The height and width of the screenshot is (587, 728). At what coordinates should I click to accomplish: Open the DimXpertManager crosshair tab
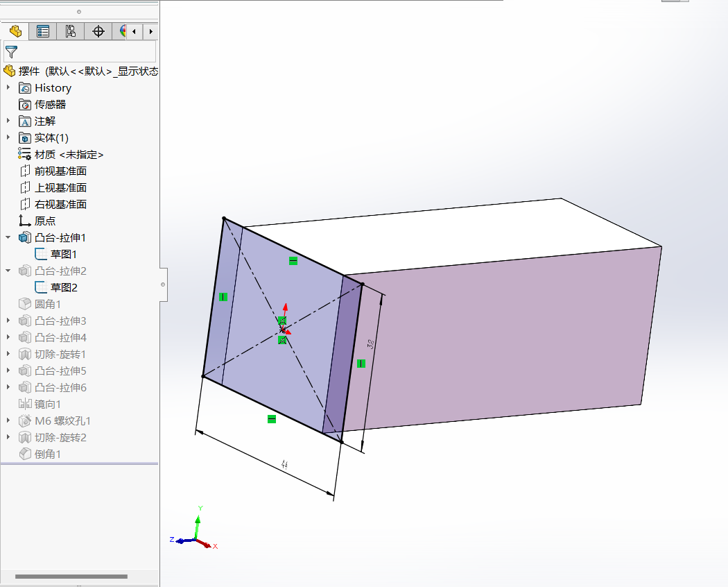[x=98, y=31]
